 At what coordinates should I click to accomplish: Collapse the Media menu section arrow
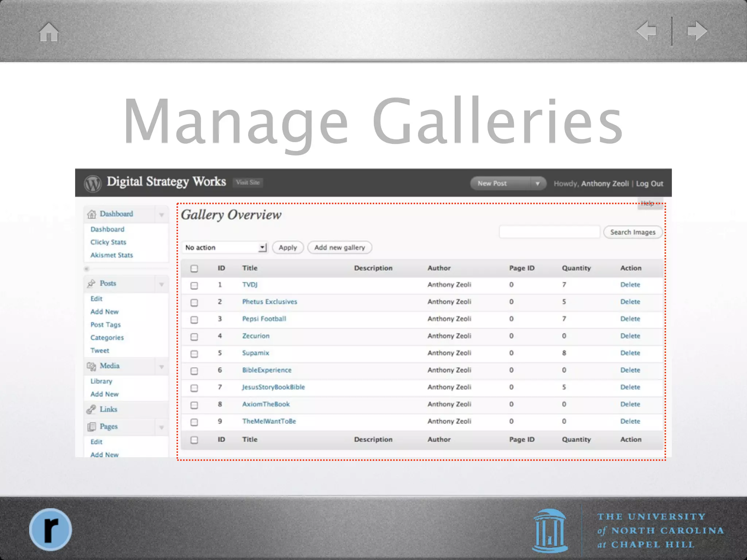coord(162,366)
